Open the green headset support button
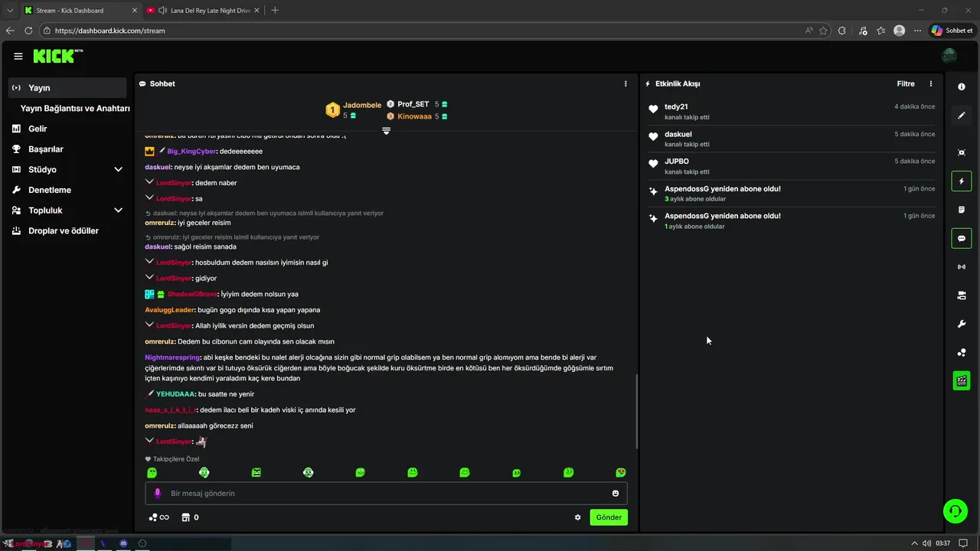This screenshot has height=551, width=980. tap(955, 511)
